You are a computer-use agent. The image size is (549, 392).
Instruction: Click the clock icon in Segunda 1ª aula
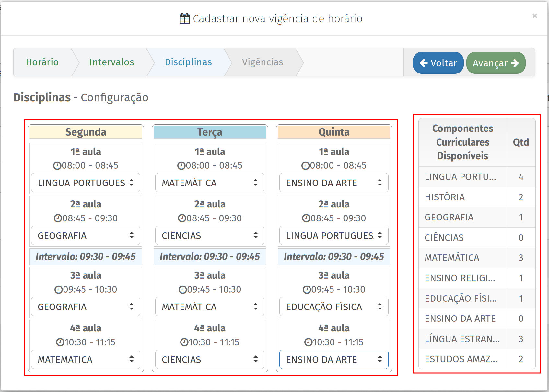[x=57, y=166]
